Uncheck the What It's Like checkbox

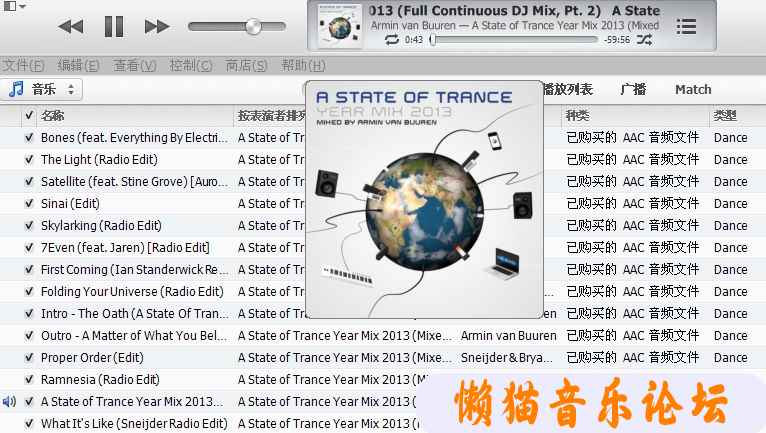[x=29, y=424]
